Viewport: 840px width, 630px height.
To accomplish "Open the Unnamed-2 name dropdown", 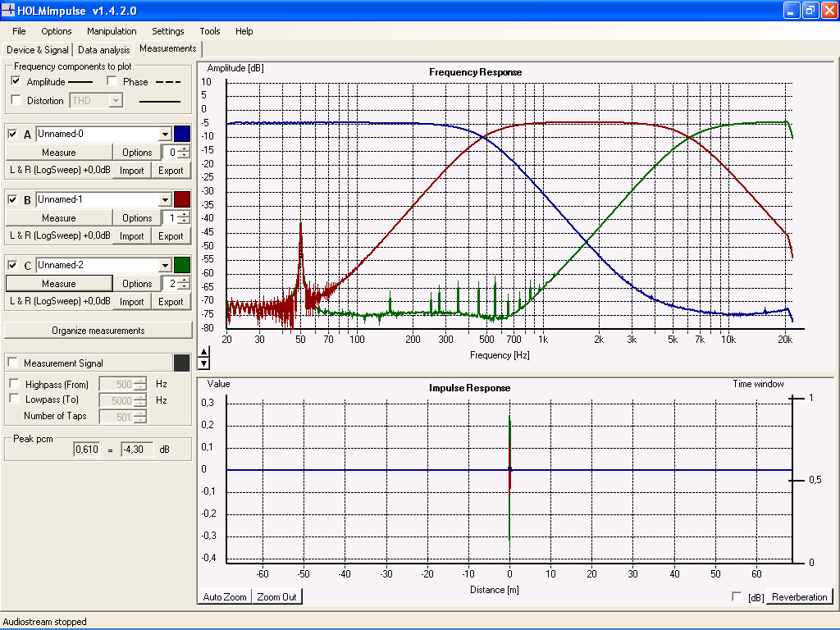I will tap(165, 265).
